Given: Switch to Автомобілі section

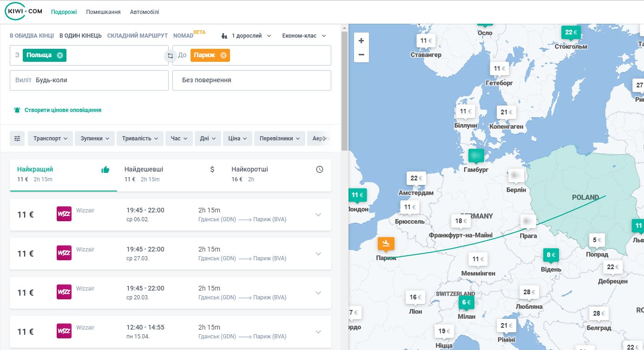Looking at the screenshot, I should (144, 12).
